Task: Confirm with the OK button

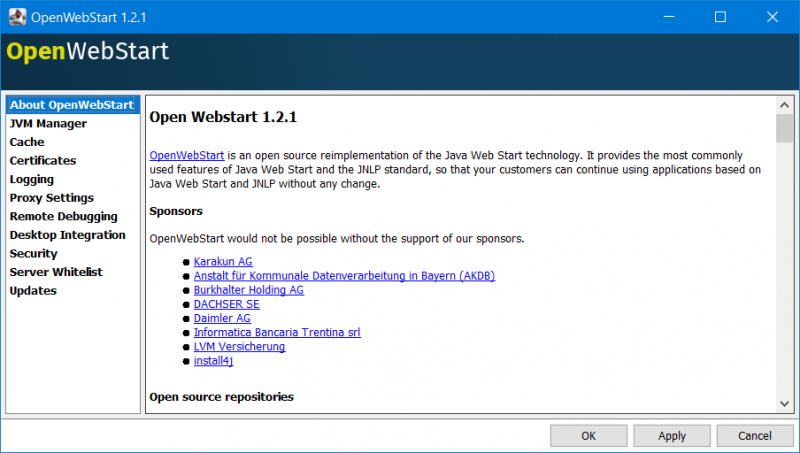Action: pyautogui.click(x=588, y=436)
